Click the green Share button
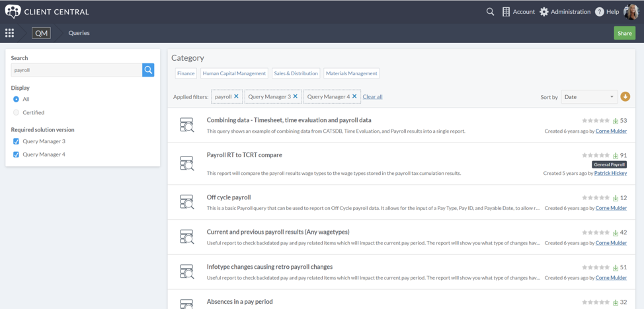This screenshot has height=309, width=644. [624, 33]
